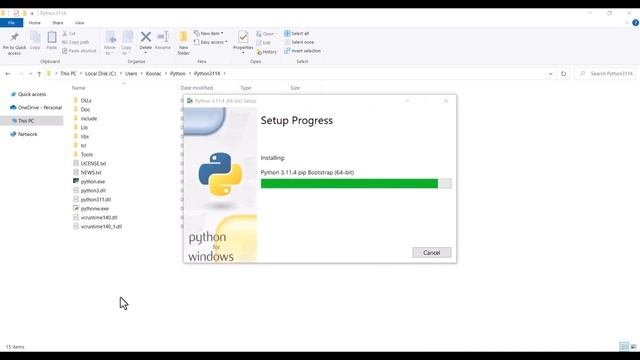
Task: Open Easy access dropdown
Action: pos(211,42)
